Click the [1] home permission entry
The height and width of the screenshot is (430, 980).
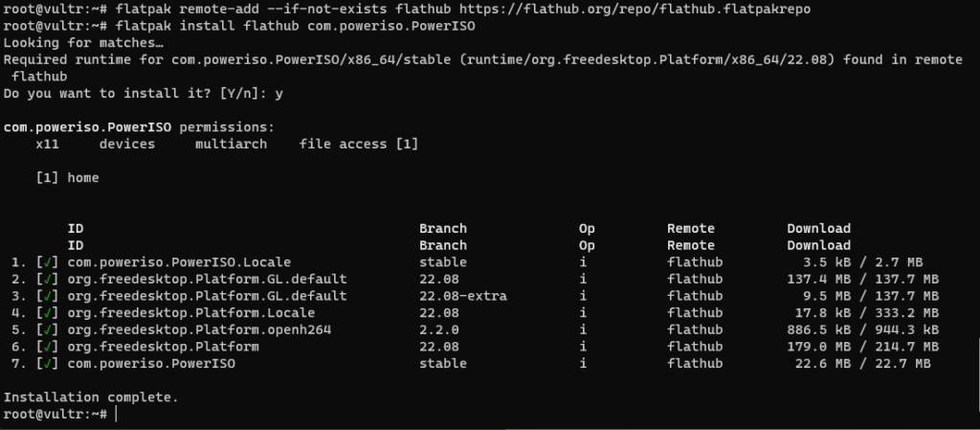point(68,178)
